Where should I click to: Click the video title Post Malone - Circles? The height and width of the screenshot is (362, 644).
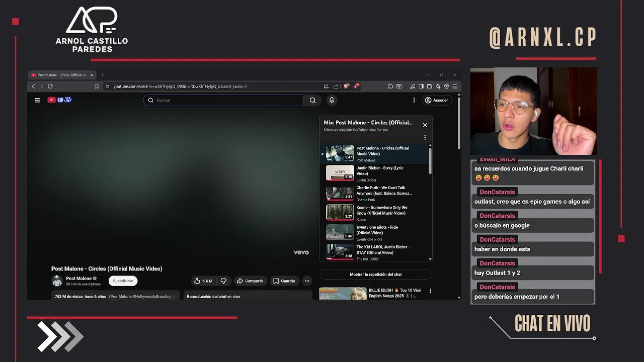[107, 268]
